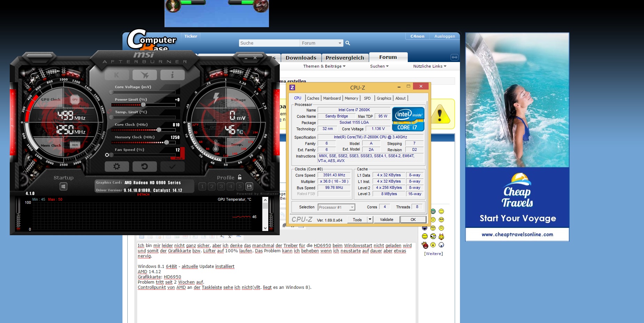
Task: Click into the Suche search field
Action: pos(269,43)
